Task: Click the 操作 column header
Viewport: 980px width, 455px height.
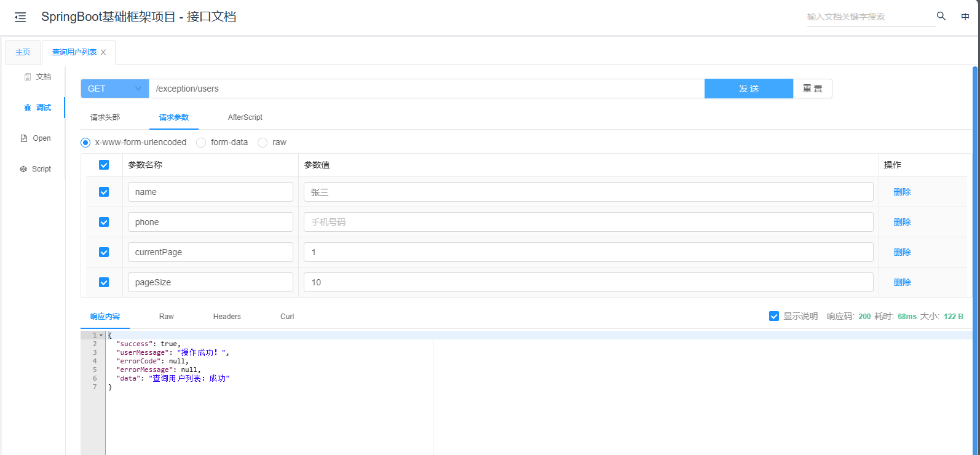Action: [893, 165]
